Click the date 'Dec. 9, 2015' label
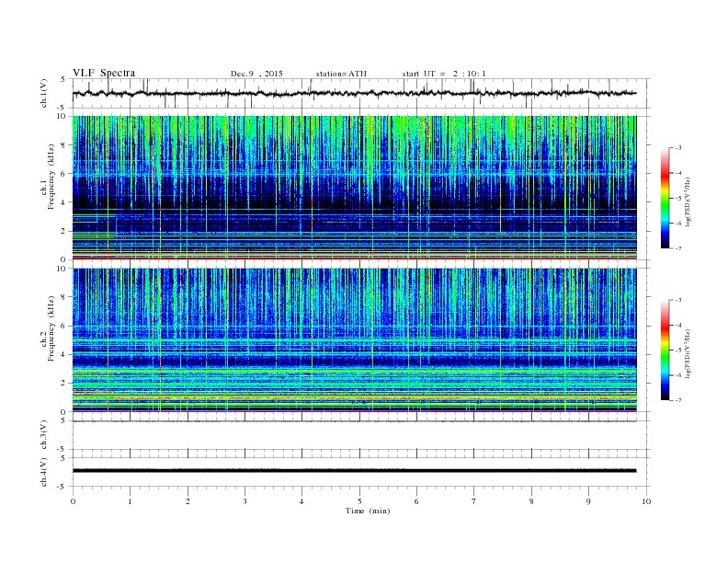 pos(256,74)
